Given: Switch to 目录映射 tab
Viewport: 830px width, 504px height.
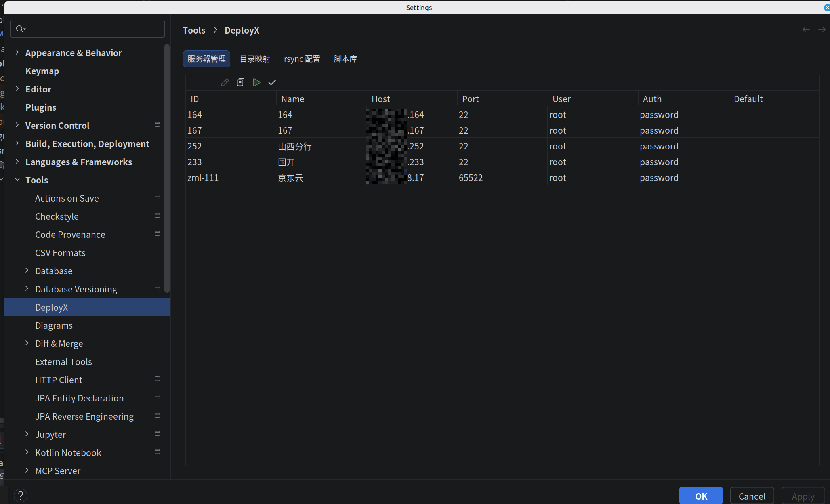Looking at the screenshot, I should [x=255, y=59].
